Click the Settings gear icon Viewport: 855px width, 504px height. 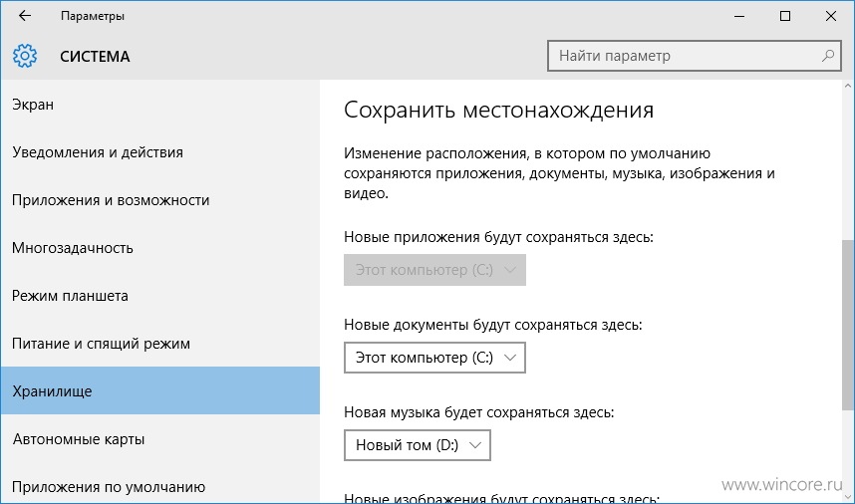point(25,56)
